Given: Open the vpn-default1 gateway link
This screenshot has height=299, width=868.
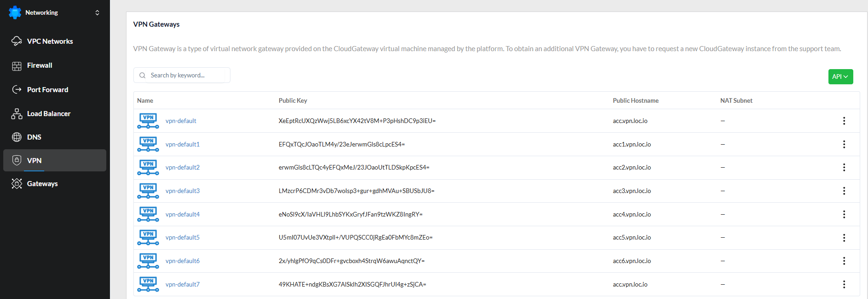Looking at the screenshot, I should tap(183, 144).
